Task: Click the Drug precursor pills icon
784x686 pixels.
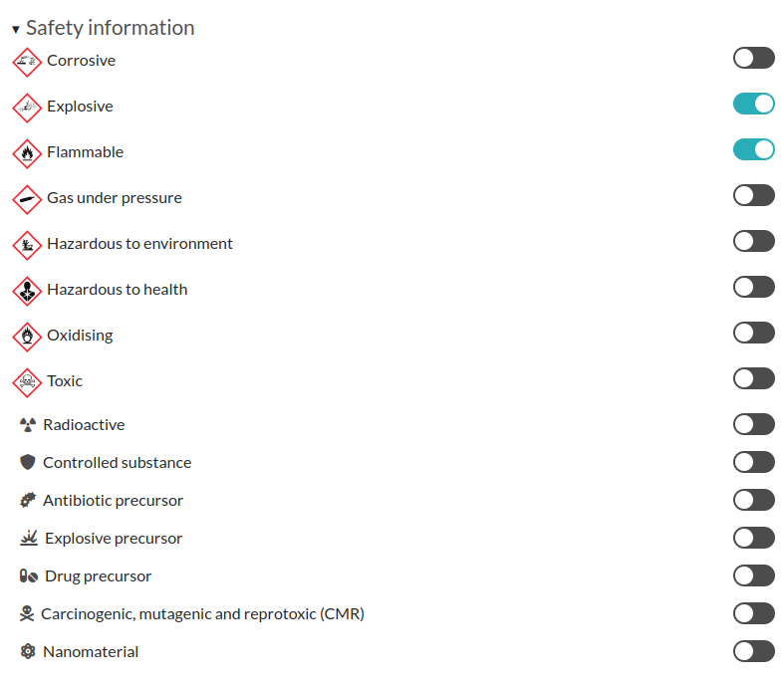Action: pyautogui.click(x=29, y=576)
